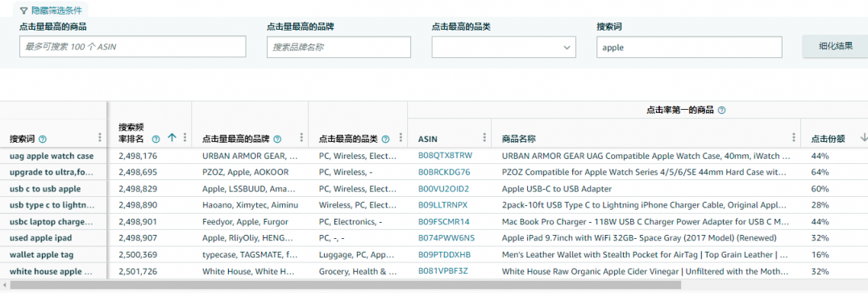
Task: Open column menu dots for 搜索频率排名
Action: [185, 137]
